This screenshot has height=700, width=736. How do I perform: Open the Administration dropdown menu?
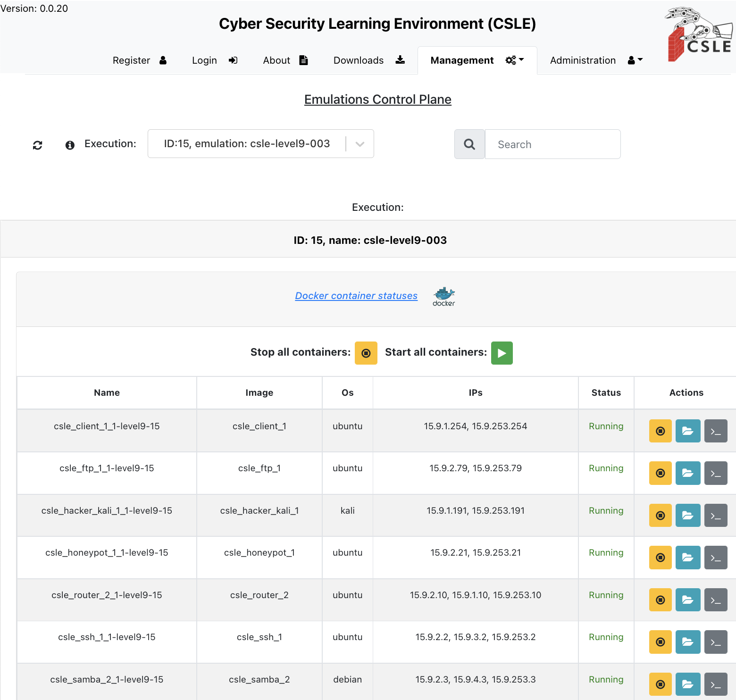(x=596, y=60)
